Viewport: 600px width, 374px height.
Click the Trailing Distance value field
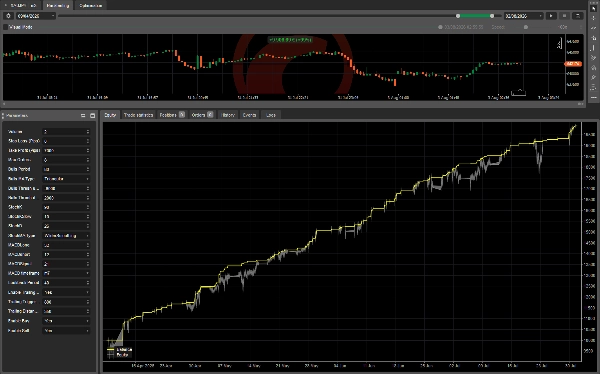point(66,311)
